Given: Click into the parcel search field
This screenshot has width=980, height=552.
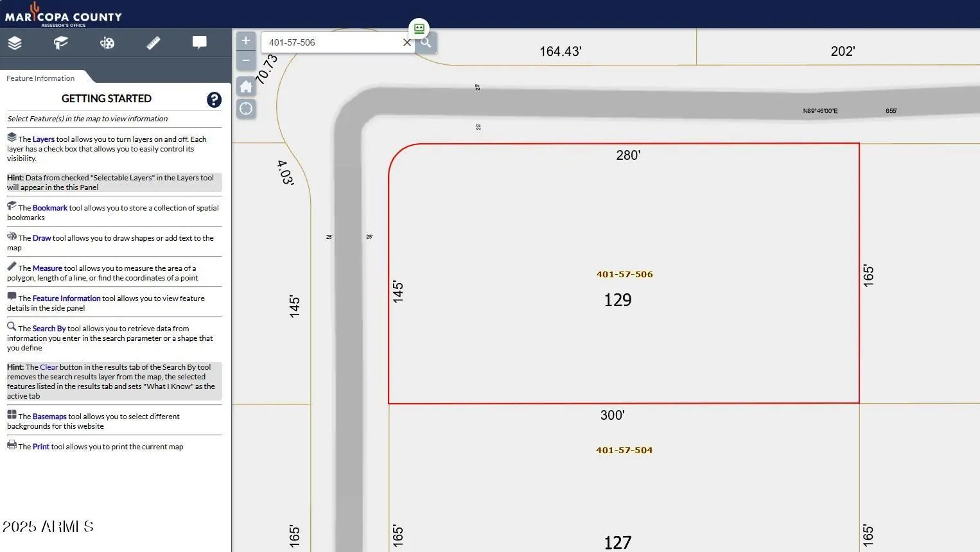Looking at the screenshot, I should pyautogui.click(x=331, y=43).
